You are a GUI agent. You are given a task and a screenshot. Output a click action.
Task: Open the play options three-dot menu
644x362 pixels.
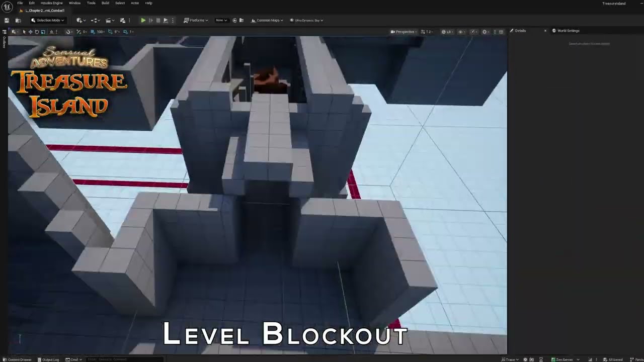click(x=173, y=20)
